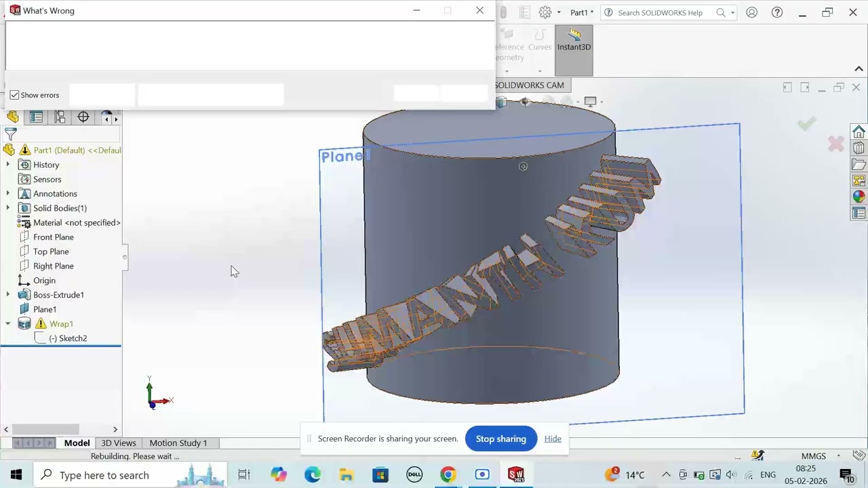868x488 pixels.
Task: Toggle the Instant3D tool
Action: [574, 50]
